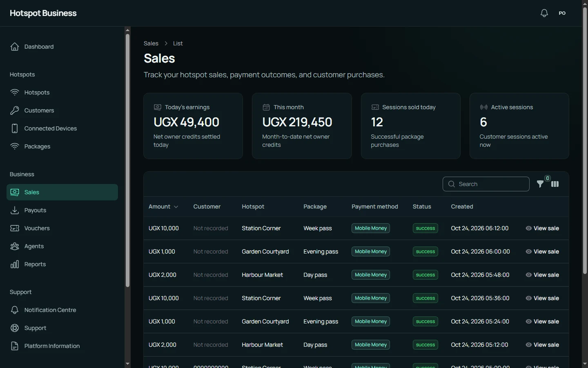Open the table filters funnel icon
This screenshot has width=588, height=368.
click(540, 184)
